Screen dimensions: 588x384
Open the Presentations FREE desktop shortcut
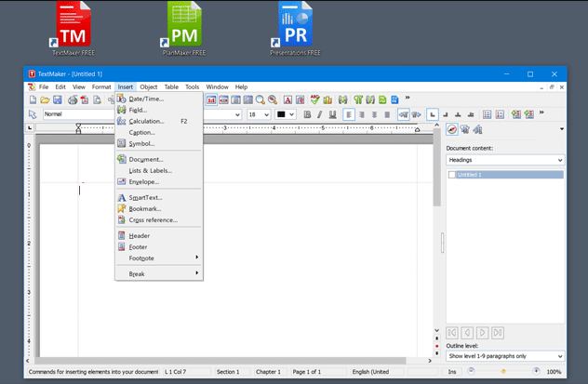296,29
